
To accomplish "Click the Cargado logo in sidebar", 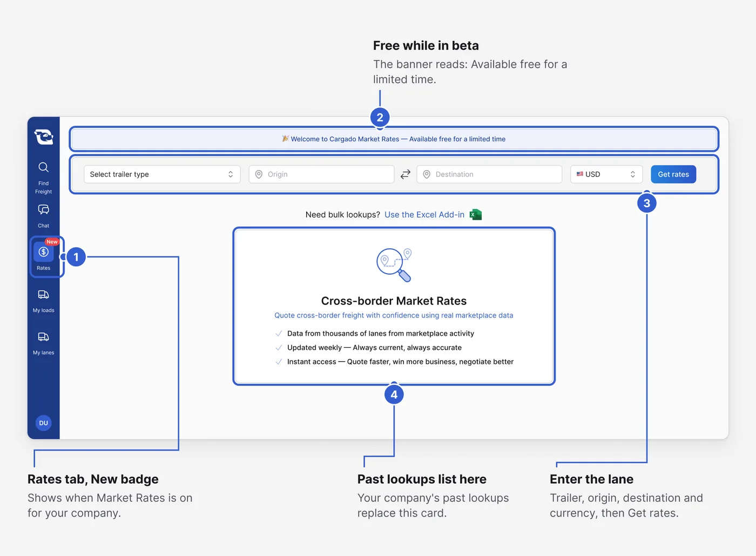I will [x=44, y=137].
